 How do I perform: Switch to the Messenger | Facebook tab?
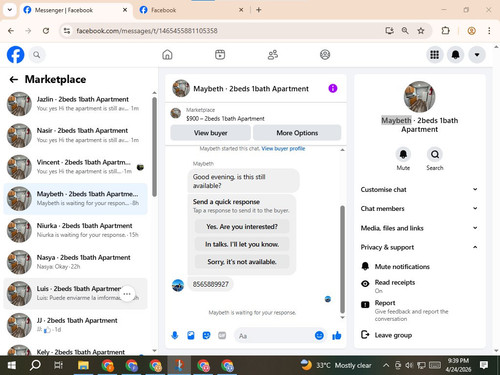75,10
